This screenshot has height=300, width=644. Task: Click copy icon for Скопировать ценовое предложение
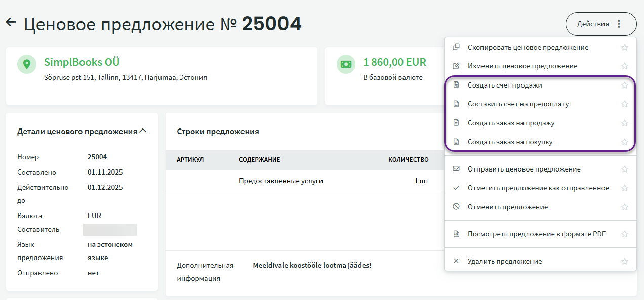456,47
